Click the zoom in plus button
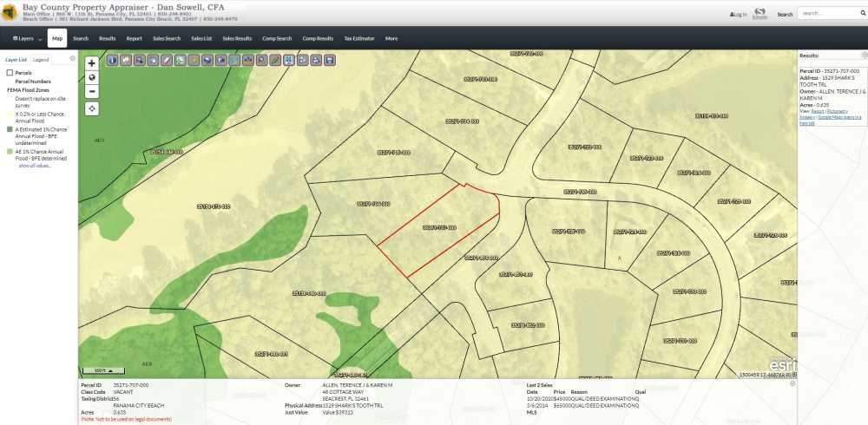 tap(92, 63)
